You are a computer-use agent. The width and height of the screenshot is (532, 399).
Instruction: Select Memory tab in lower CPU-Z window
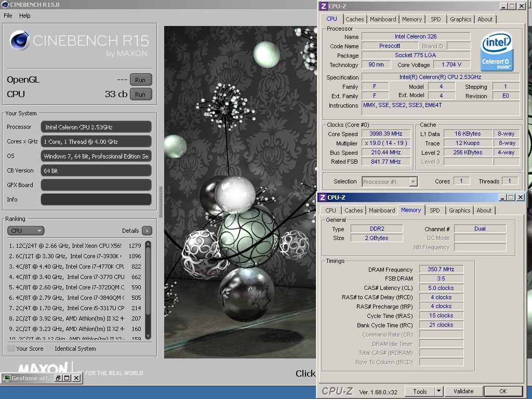tap(411, 210)
